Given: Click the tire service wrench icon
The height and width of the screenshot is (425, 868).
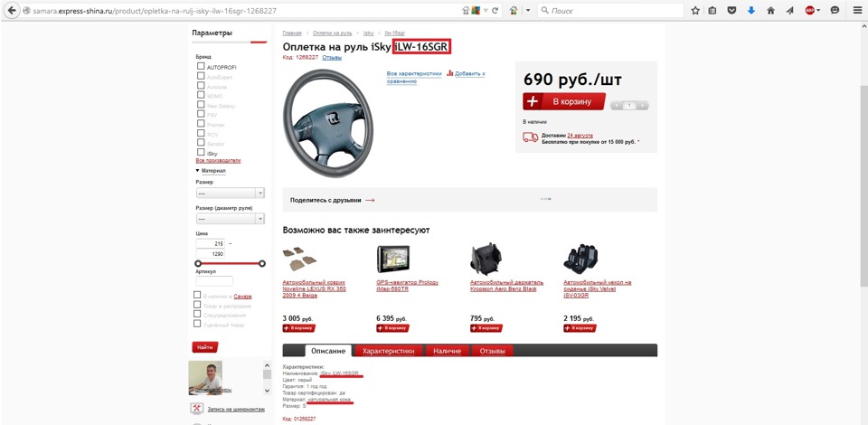Looking at the screenshot, I should 196,409.
